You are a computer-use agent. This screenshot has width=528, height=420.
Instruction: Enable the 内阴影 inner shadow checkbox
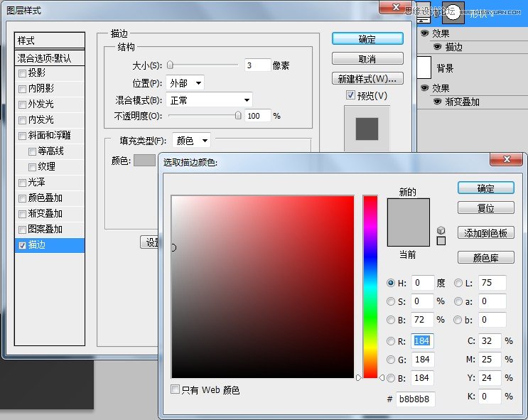pyautogui.click(x=22, y=89)
